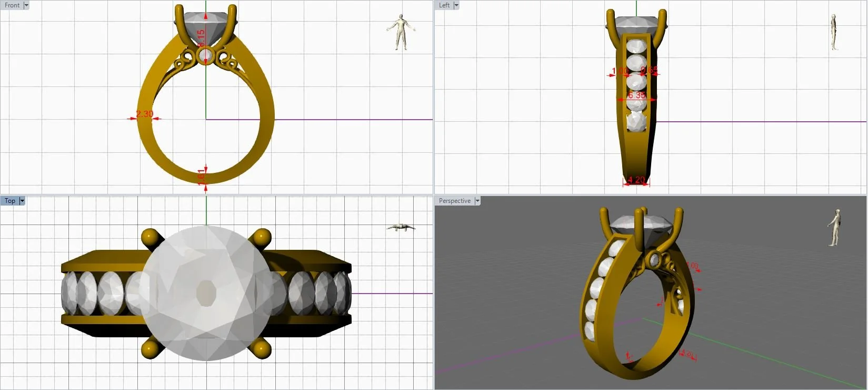Select the human figure in Front viewport
Viewport: 868px width, 390px height.
tap(401, 32)
